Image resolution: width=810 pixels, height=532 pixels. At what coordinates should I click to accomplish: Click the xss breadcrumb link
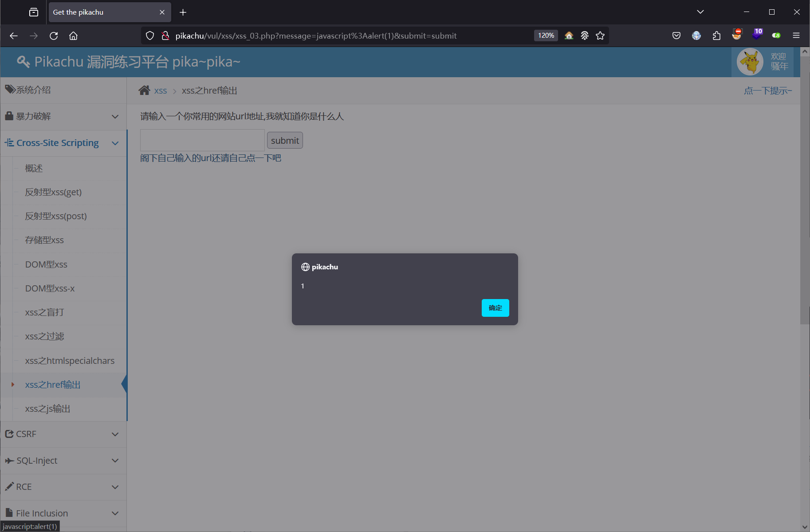(161, 91)
